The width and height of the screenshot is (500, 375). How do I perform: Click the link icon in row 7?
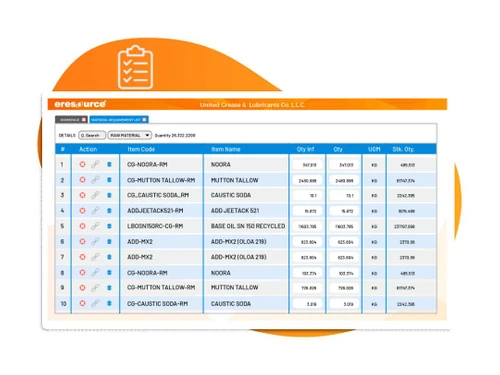pos(95,257)
